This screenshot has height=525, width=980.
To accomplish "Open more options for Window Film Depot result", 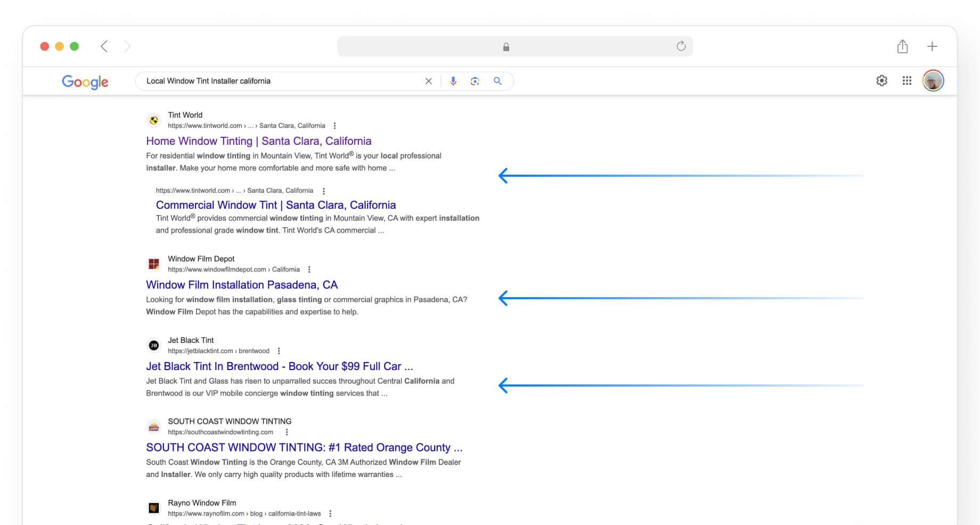I will pos(309,269).
